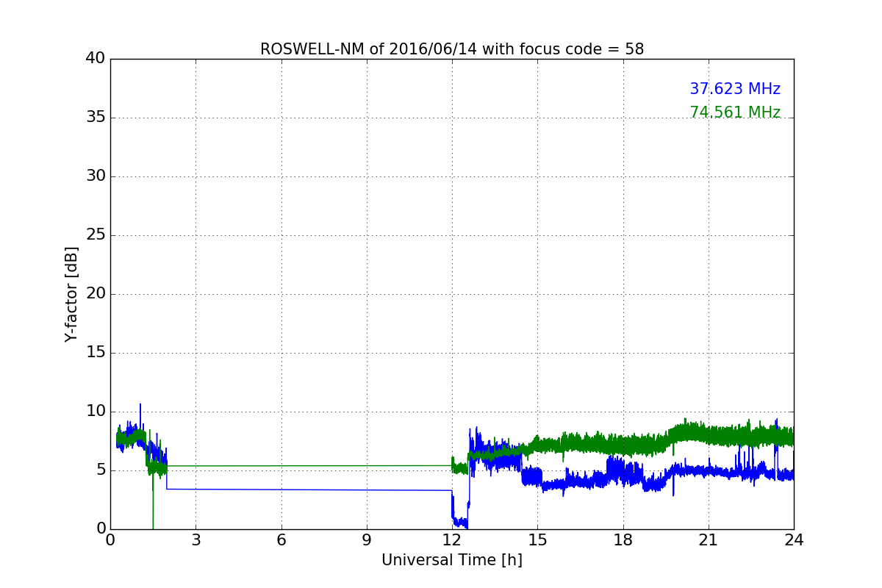The image size is (882, 588).
Task: Click the y-axis tick label '15'
Action: click(x=96, y=353)
